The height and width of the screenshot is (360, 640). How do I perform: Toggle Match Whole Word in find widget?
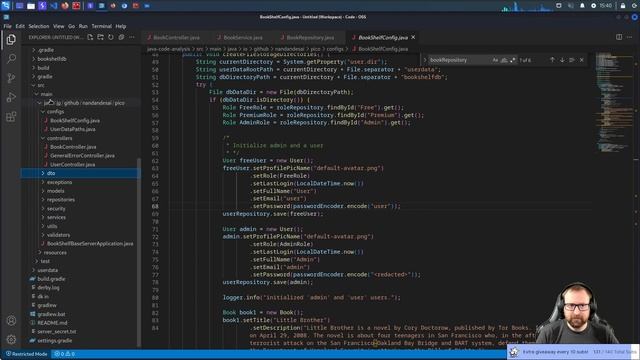[504, 60]
